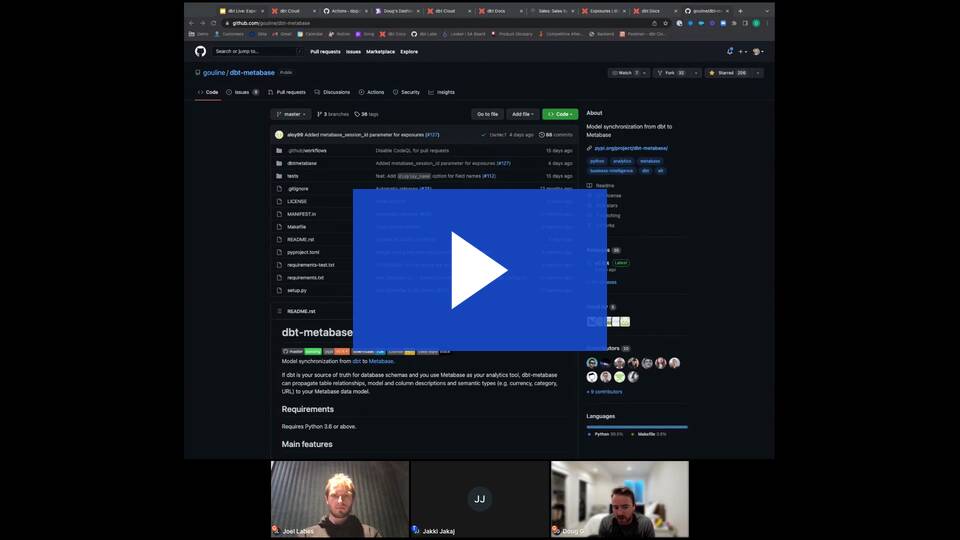Image resolution: width=960 pixels, height=540 pixels.
Task: Click the book icon beside Readme in About
Action: pos(590,186)
